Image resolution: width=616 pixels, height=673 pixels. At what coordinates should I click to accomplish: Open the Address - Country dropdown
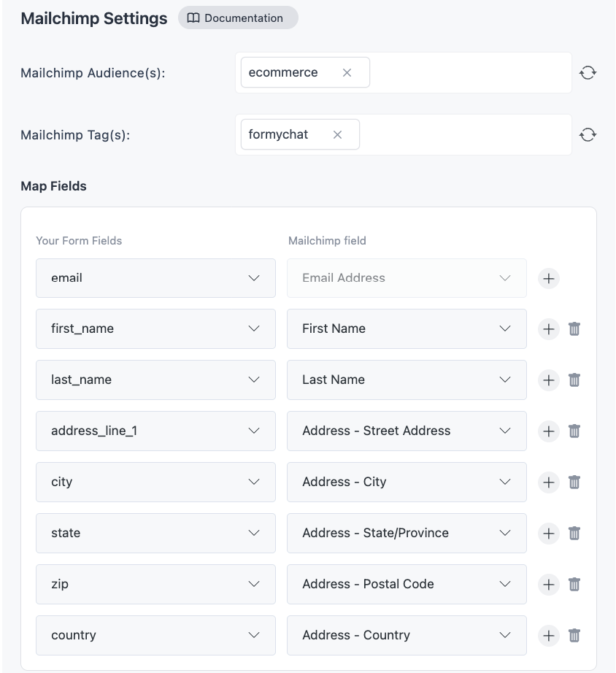tap(407, 635)
